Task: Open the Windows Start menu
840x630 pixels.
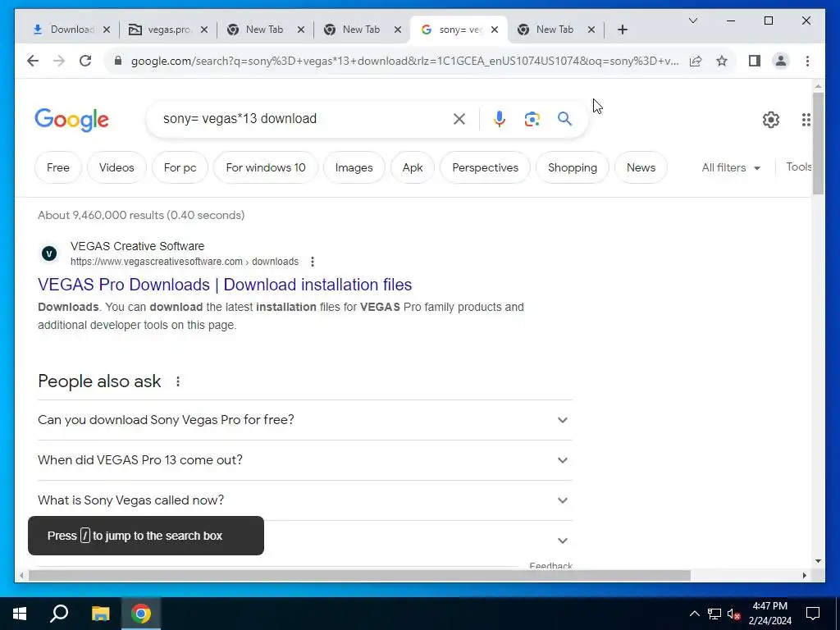Action: 20,614
